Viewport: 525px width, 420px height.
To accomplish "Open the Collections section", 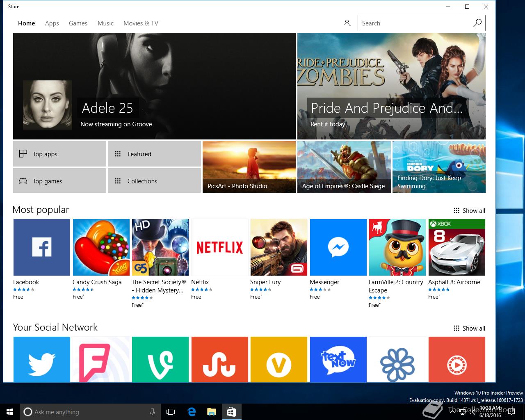I will point(154,181).
